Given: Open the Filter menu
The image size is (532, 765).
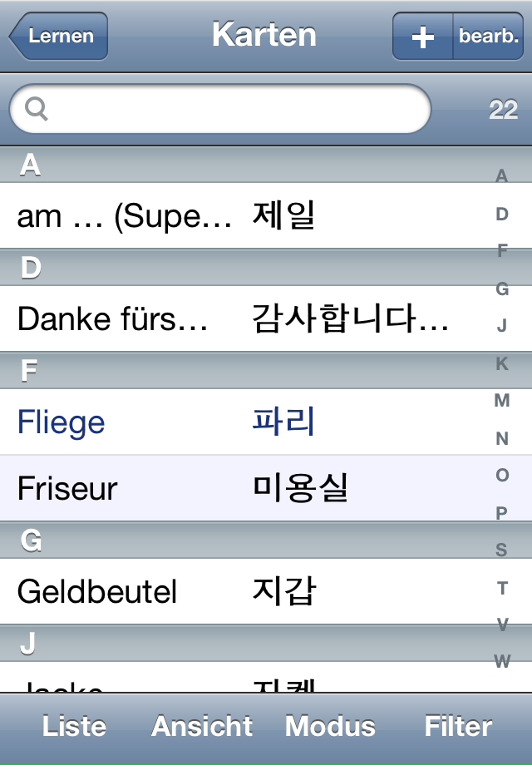Looking at the screenshot, I should click(458, 726).
